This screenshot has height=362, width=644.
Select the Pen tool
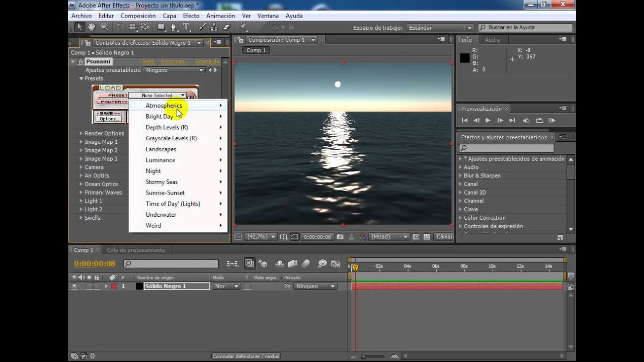(174, 27)
